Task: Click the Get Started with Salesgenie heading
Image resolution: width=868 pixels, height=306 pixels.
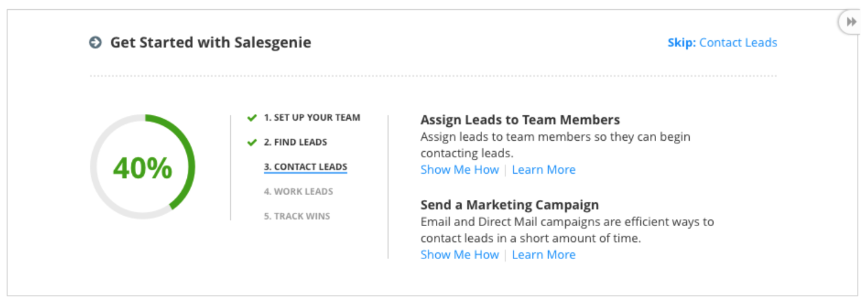Action: pos(211,43)
